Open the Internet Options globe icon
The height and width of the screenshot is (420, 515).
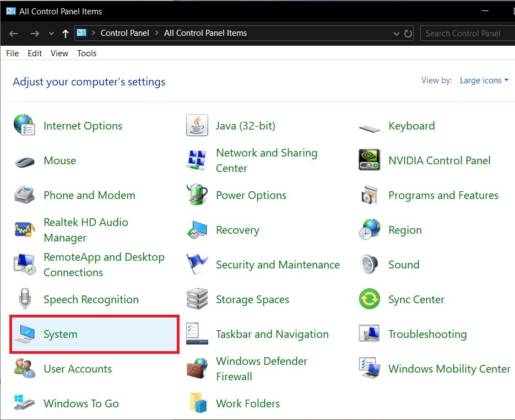[x=24, y=125]
